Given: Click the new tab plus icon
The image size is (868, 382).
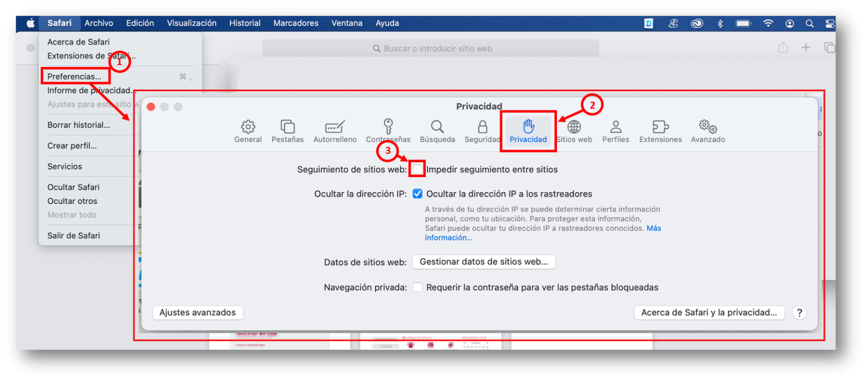Looking at the screenshot, I should click(x=806, y=47).
